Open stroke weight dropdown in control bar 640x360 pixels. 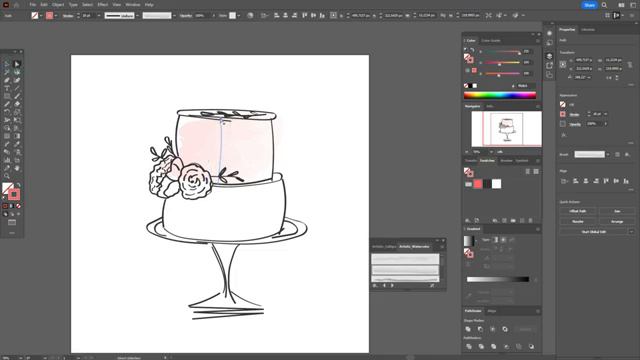(99, 16)
